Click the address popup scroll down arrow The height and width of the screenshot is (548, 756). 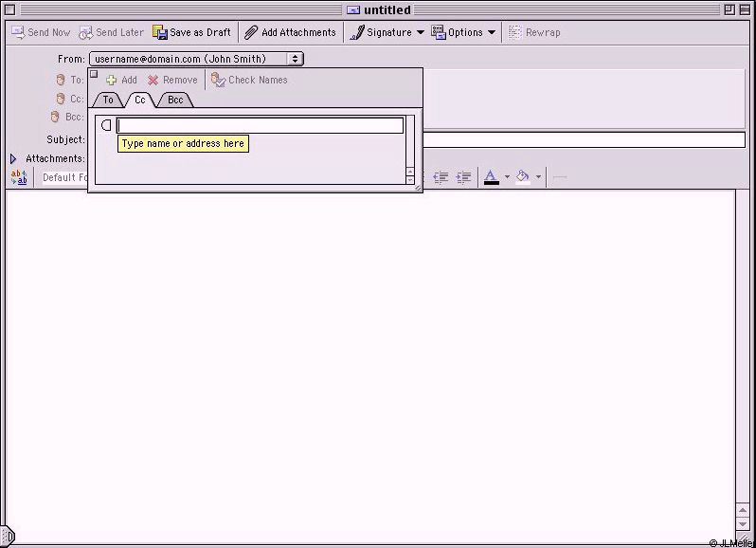pos(410,180)
